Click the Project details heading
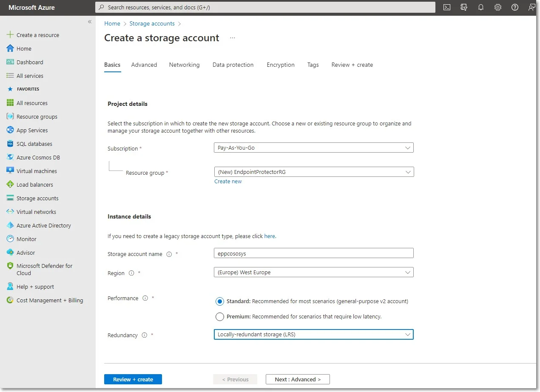This screenshot has height=392, width=540. tap(128, 104)
